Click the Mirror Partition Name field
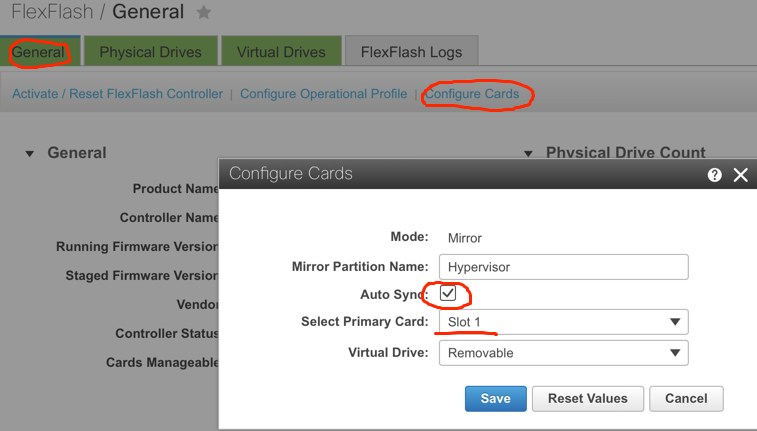The height and width of the screenshot is (431, 757). [x=563, y=267]
